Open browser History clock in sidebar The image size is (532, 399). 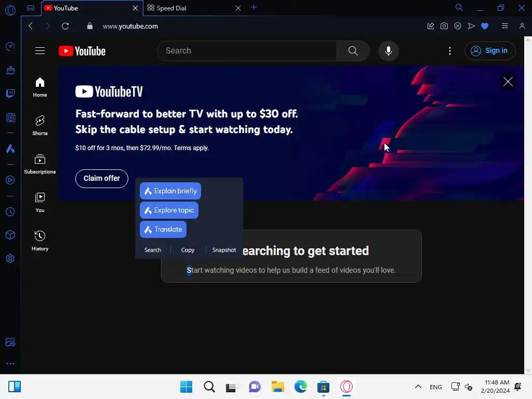pyautogui.click(x=10, y=212)
